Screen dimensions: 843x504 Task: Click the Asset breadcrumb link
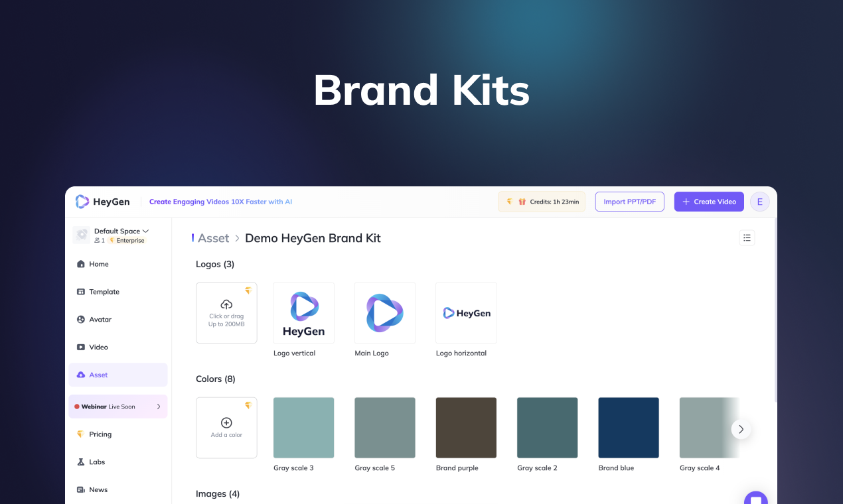click(x=214, y=238)
